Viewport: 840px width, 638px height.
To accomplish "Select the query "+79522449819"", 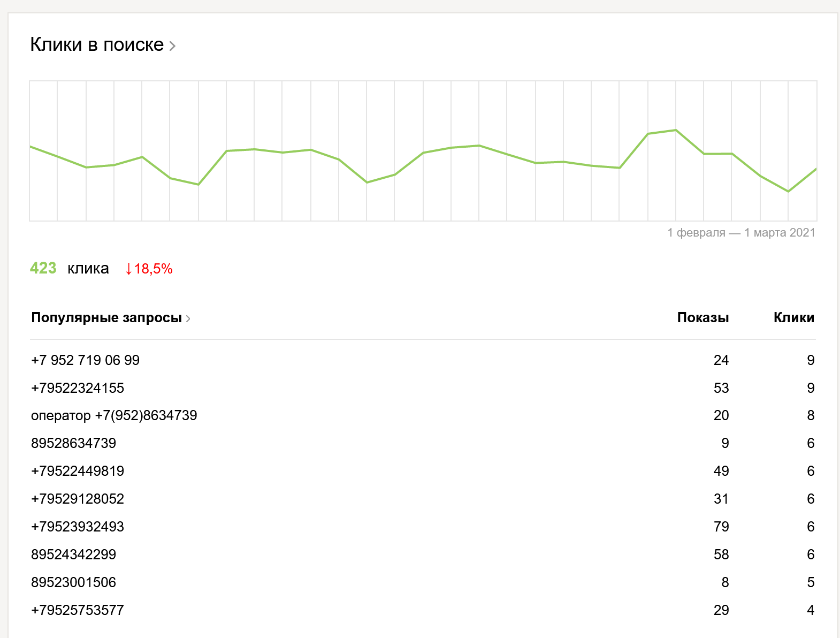I will point(78,471).
